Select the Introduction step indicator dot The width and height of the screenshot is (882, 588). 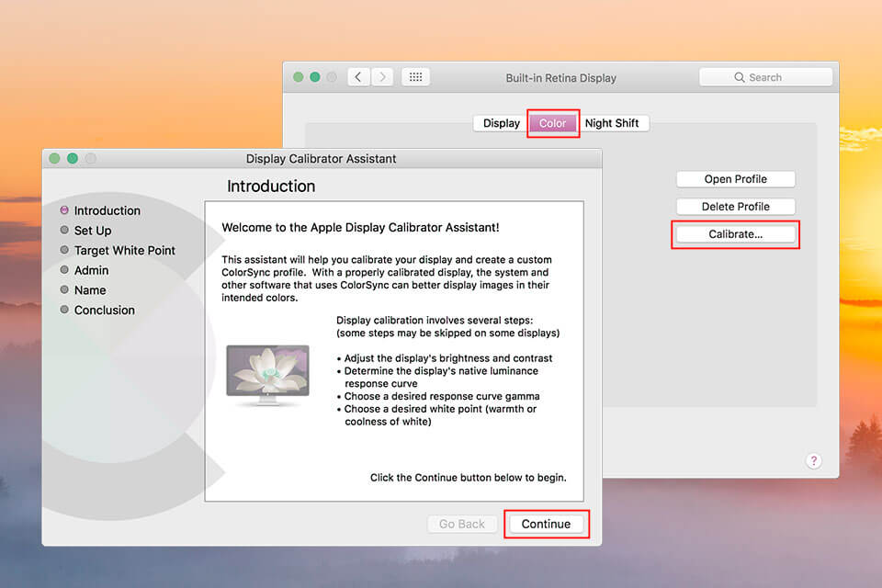pos(64,210)
